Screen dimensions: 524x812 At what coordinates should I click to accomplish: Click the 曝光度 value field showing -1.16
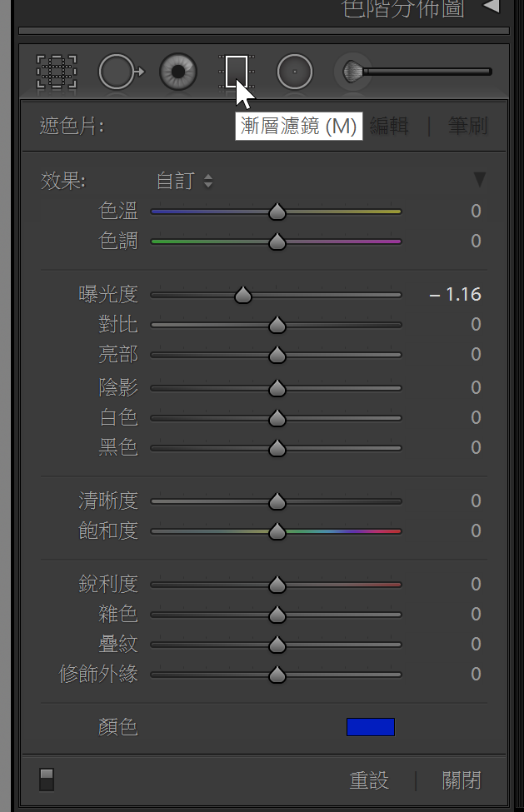point(456,295)
